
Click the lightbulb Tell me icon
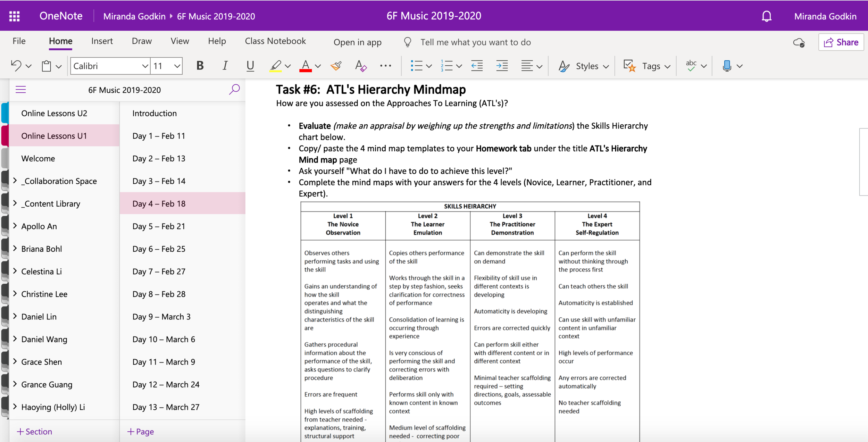(x=408, y=42)
